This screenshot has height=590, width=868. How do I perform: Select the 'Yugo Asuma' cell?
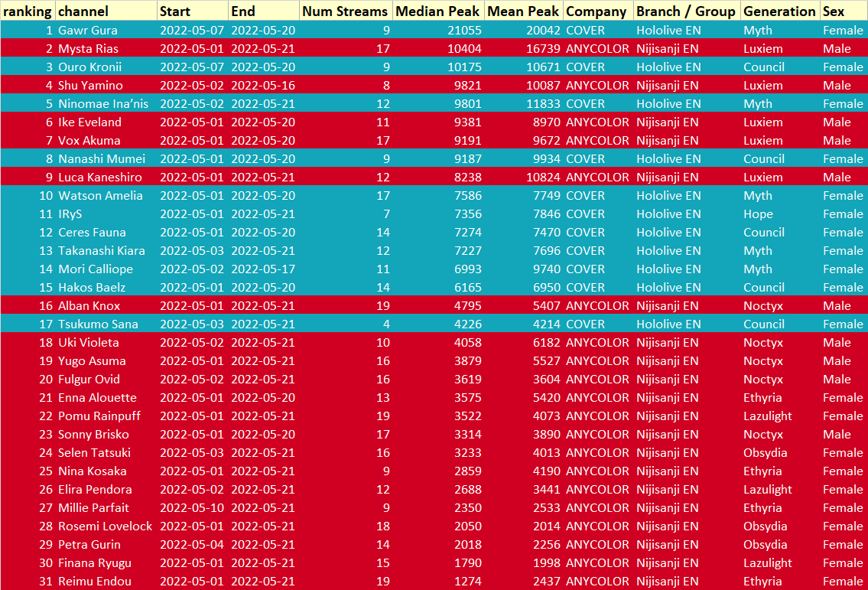106,360
